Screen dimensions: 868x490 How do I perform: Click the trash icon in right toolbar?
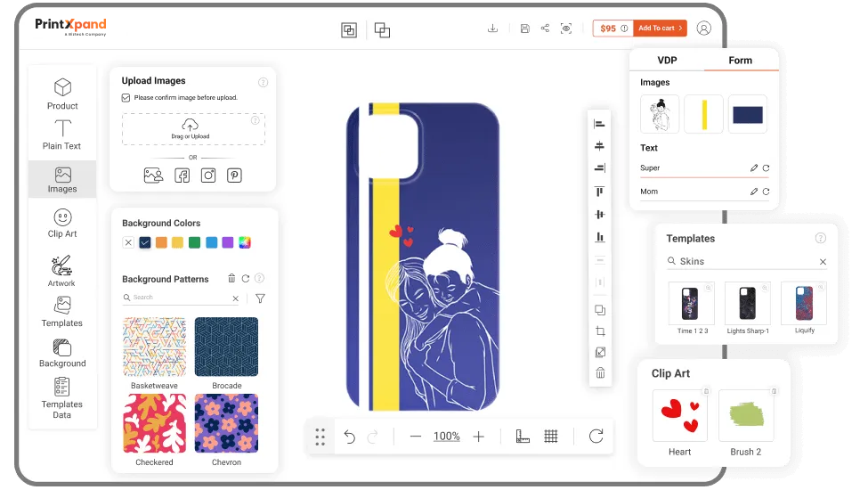(600, 373)
